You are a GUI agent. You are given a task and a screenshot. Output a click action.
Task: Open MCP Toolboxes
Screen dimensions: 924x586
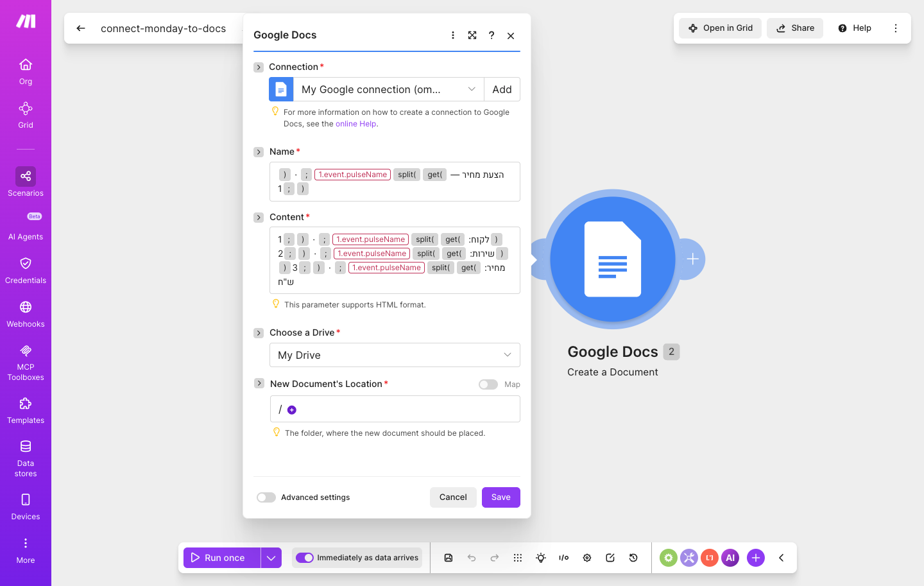tap(26, 362)
